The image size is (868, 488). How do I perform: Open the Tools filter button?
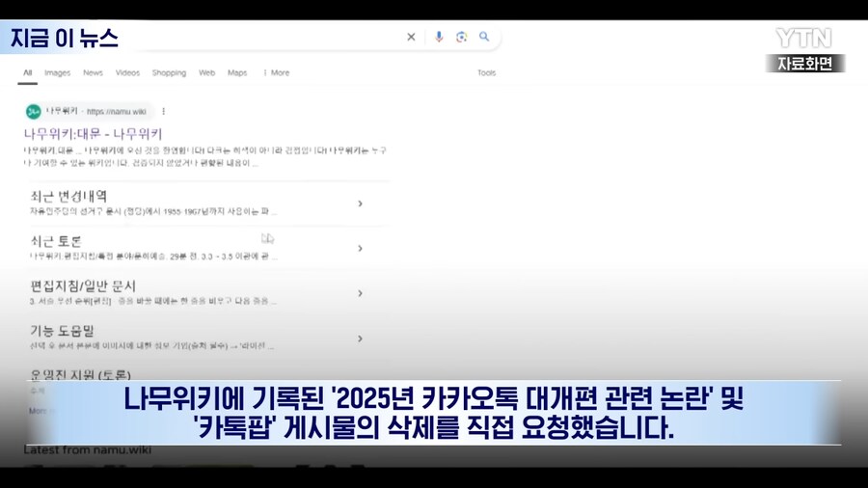click(486, 73)
